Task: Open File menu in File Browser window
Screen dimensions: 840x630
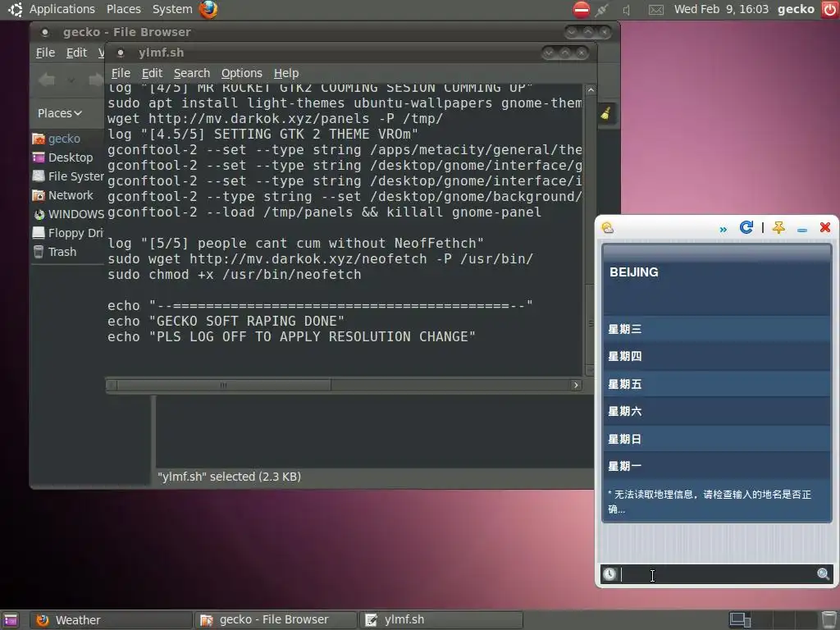Action: [x=45, y=52]
